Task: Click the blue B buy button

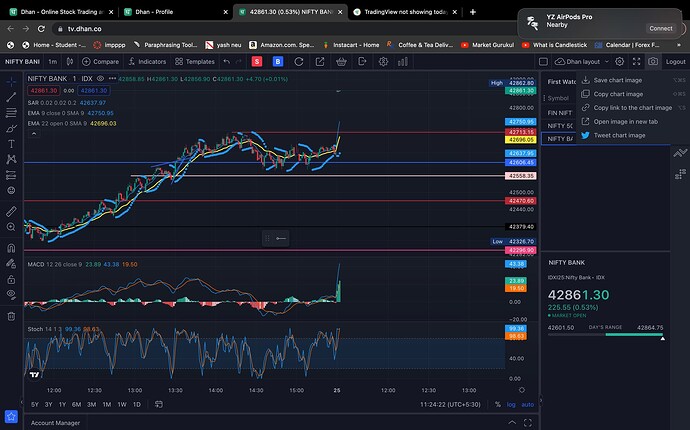Action: click(278, 62)
